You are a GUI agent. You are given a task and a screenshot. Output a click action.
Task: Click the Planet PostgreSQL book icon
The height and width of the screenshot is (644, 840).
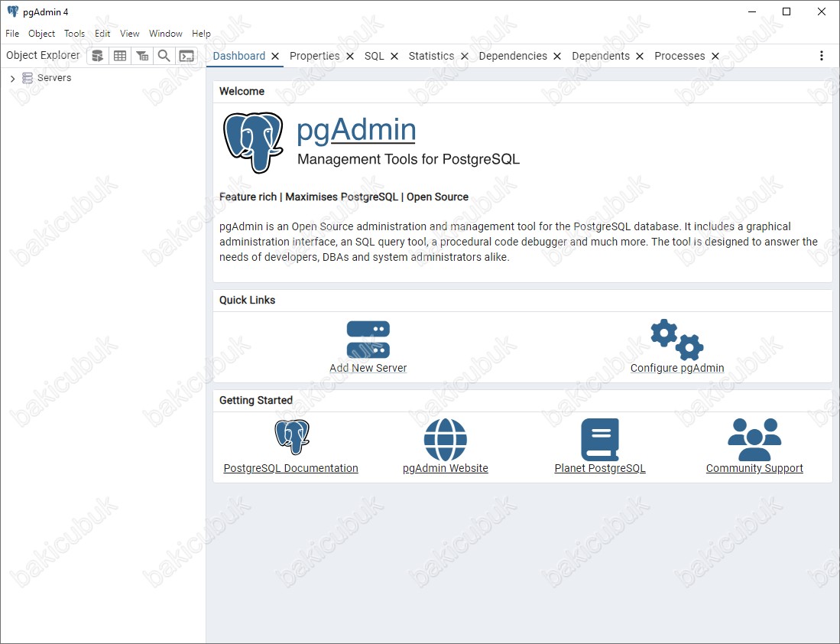(600, 440)
